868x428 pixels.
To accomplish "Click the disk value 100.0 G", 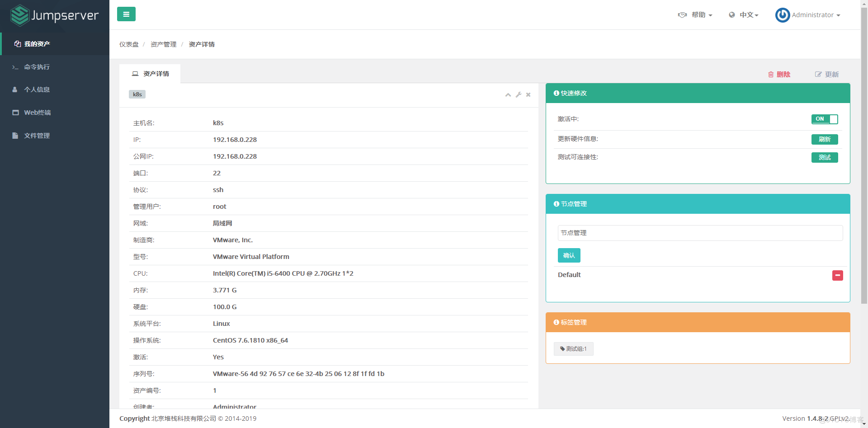I will (225, 307).
